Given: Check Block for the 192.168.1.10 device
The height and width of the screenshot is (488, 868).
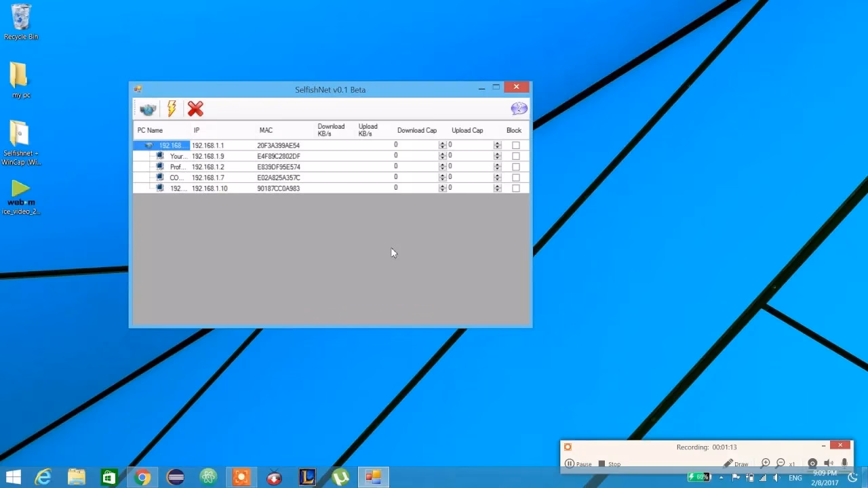Looking at the screenshot, I should [x=516, y=188].
